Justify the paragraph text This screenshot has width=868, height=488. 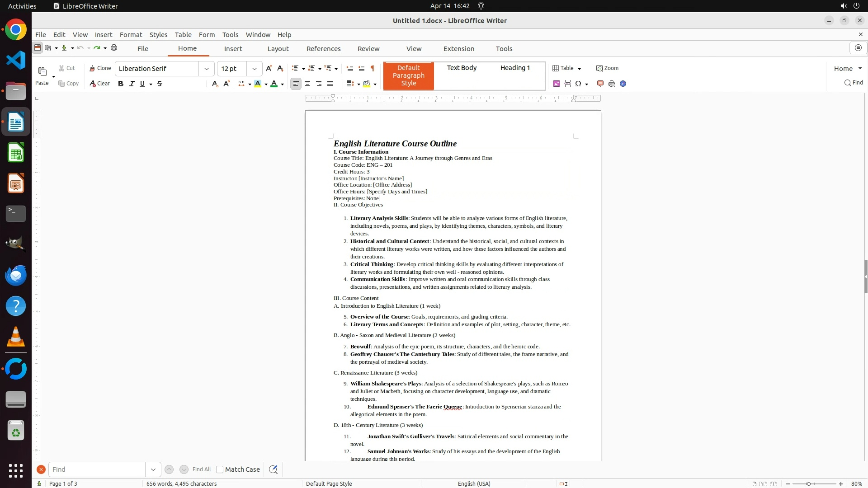pos(330,84)
